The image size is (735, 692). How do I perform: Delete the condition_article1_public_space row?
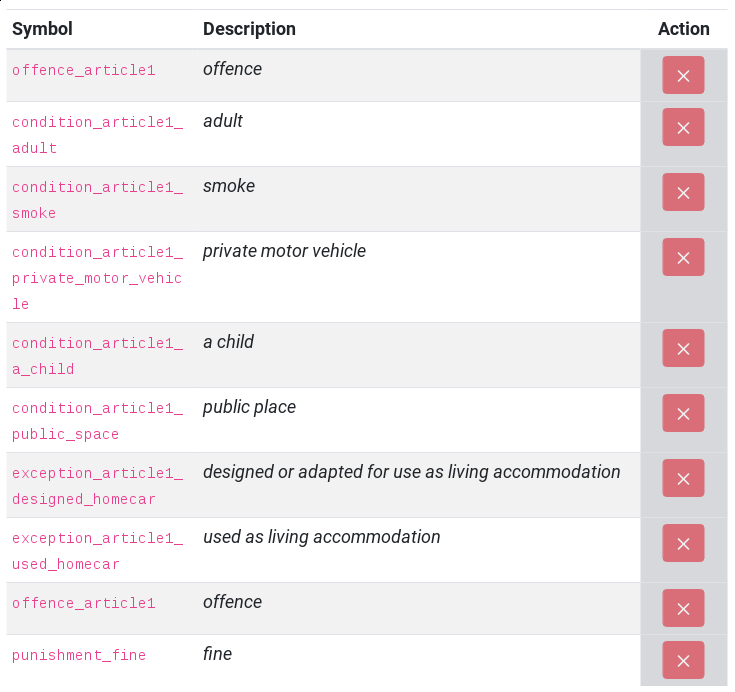click(683, 414)
